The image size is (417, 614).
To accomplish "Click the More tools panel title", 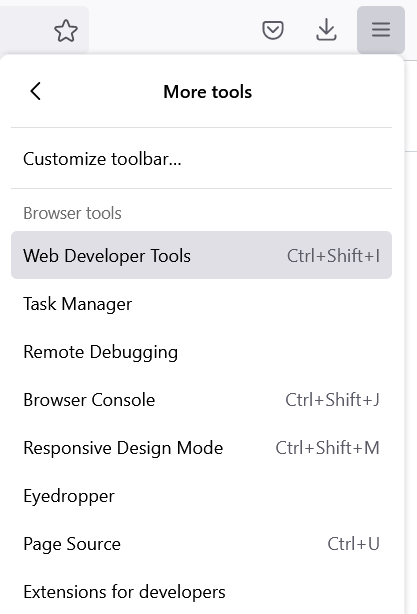I will click(x=208, y=92).
